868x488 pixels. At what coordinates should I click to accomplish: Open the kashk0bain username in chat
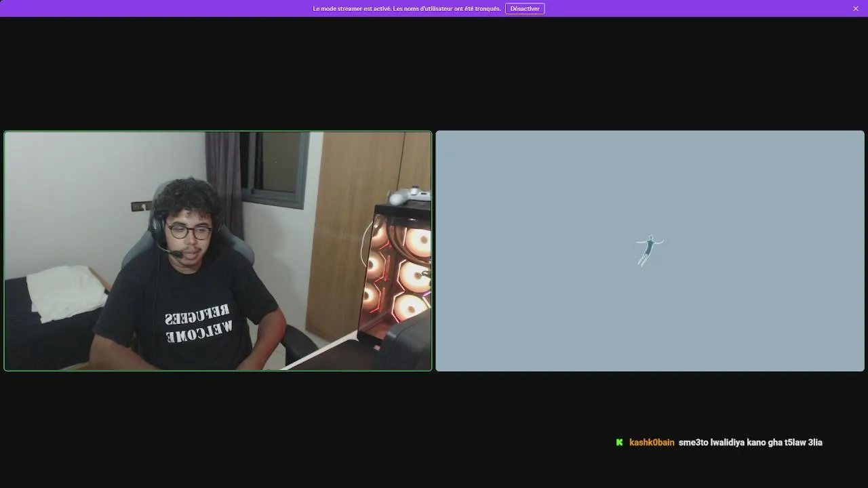(652, 443)
